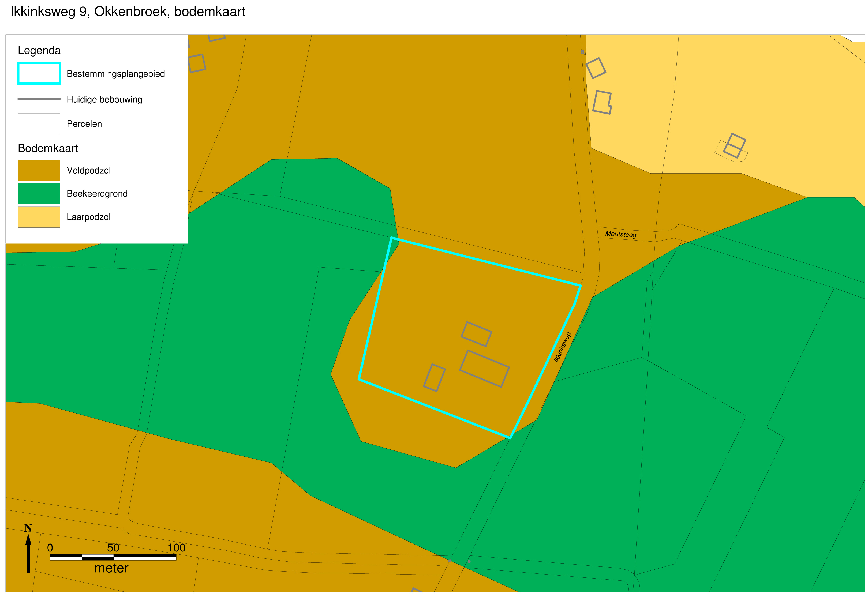The height and width of the screenshot is (597, 868).
Task: Click the 'Ikkinksweg' street label
Action: point(563,347)
